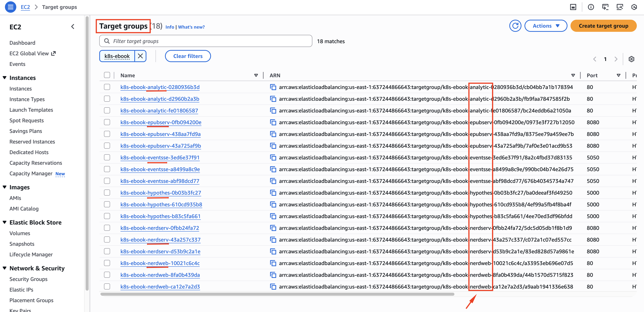The image size is (644, 312).
Task: Select checkbox for k8s-ebook-epubserv-0fb094200e
Action: click(107, 122)
